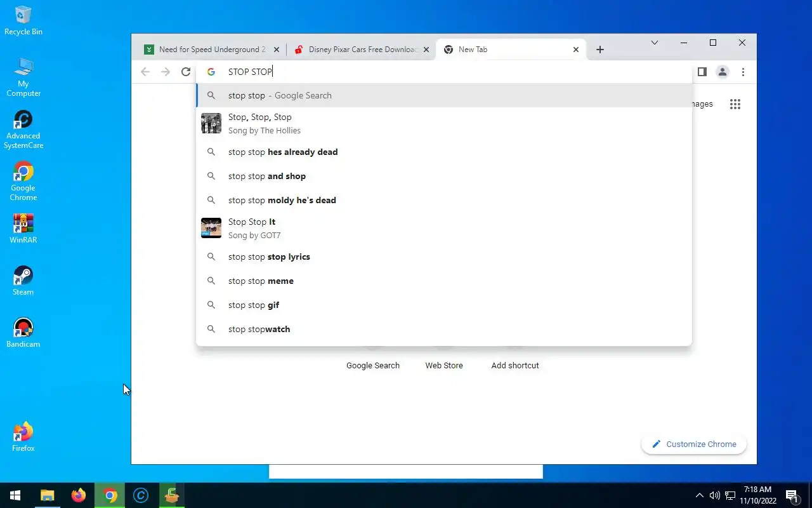Viewport: 812px width, 508px height.
Task: Choose 'Stop, Stop, Stop' by The Hollies
Action: [x=444, y=123]
